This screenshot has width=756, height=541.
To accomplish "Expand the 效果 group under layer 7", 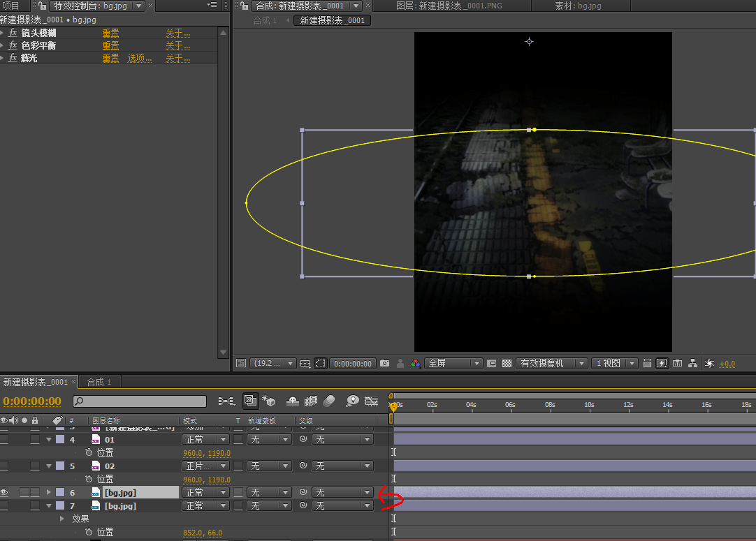I will click(62, 519).
